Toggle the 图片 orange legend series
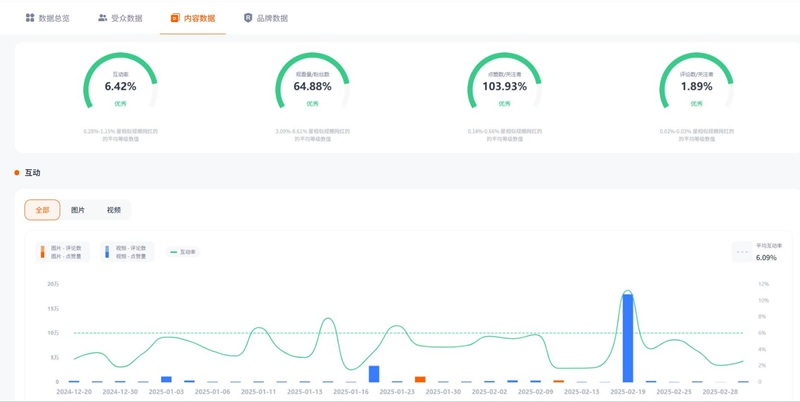The image size is (800, 402). tap(61, 252)
